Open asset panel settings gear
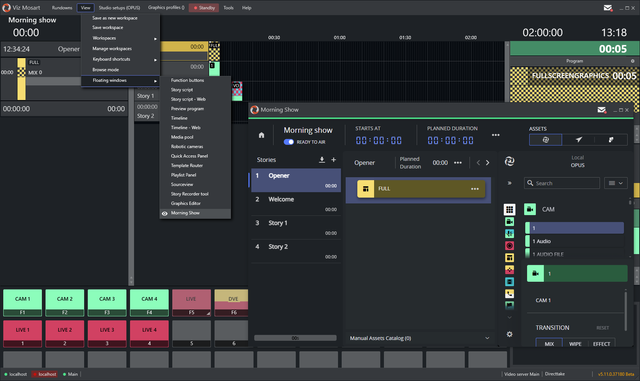 point(509,334)
